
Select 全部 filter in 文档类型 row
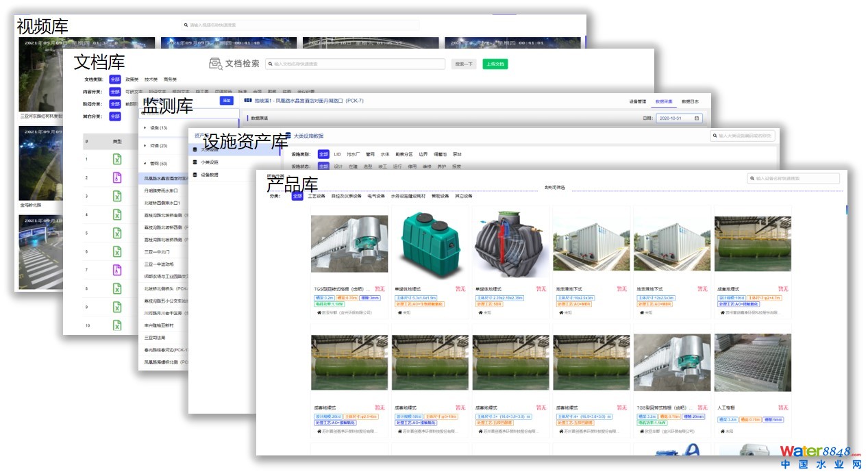click(114, 79)
